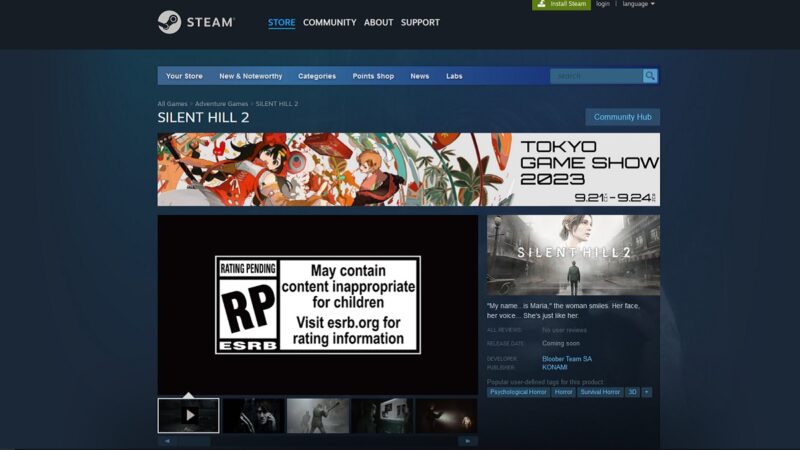Click the SILENT HILL 2 page title
The image size is (800, 450).
[203, 117]
